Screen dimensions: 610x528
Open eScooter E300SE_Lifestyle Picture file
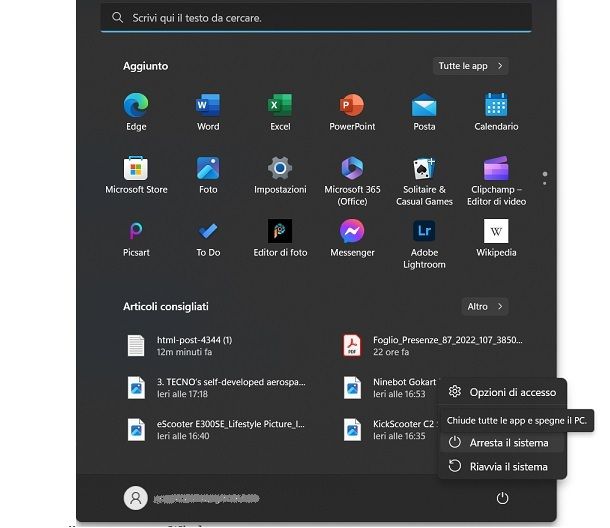[x=218, y=430]
